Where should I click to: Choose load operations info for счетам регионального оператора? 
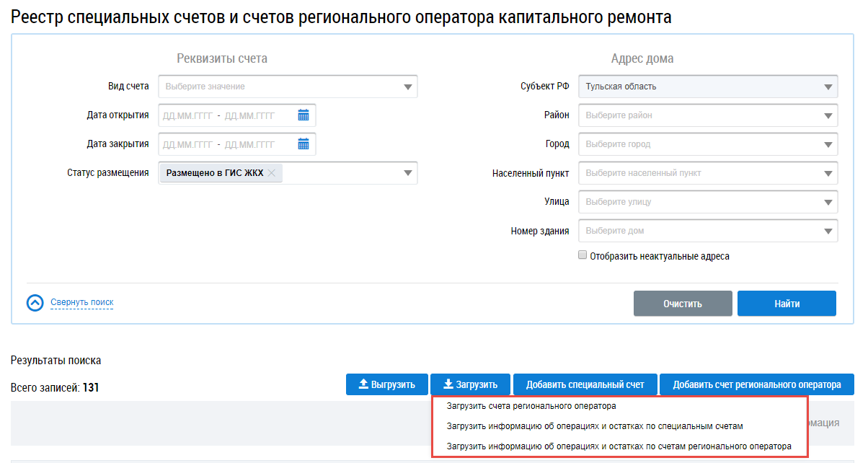pos(619,446)
